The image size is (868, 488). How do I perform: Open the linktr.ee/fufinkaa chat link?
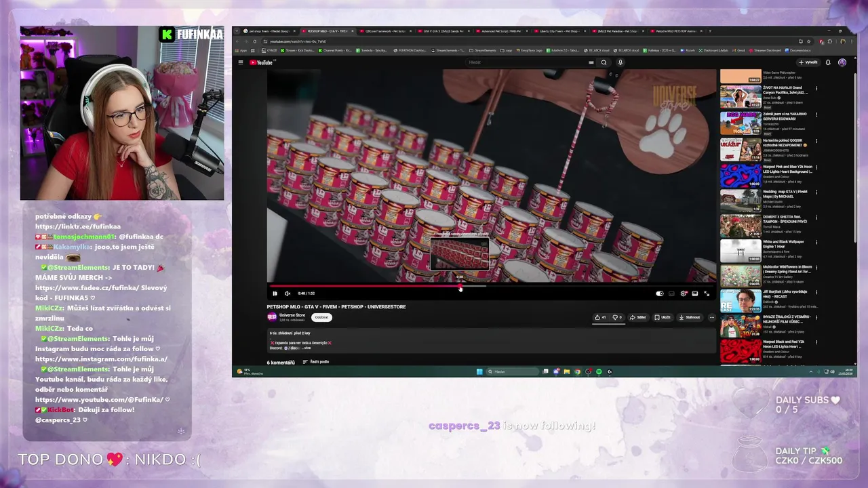[78, 226]
